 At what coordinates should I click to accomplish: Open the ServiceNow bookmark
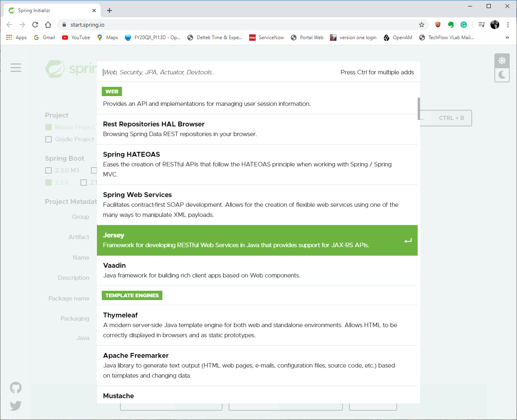coord(267,38)
